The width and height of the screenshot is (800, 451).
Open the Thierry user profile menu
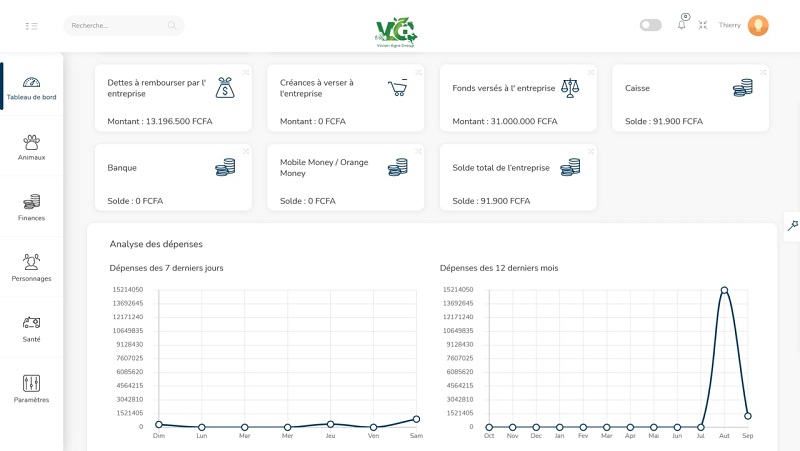pos(757,25)
